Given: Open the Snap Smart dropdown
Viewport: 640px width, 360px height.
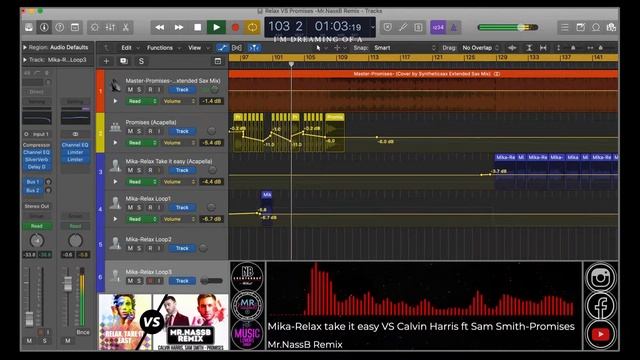Looking at the screenshot, I should tap(404, 48).
